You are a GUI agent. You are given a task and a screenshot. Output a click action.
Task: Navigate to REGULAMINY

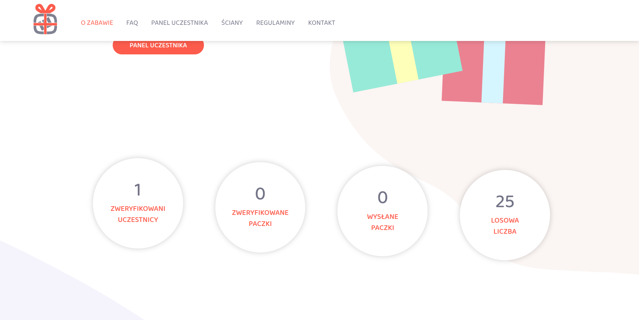(x=275, y=23)
